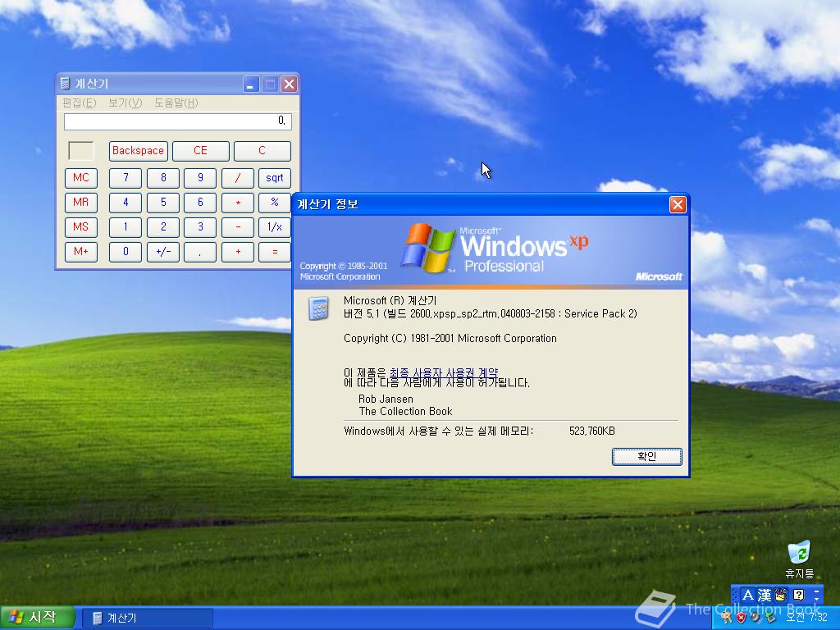
Task: Click the empty memory indicator box
Action: pos(81,151)
